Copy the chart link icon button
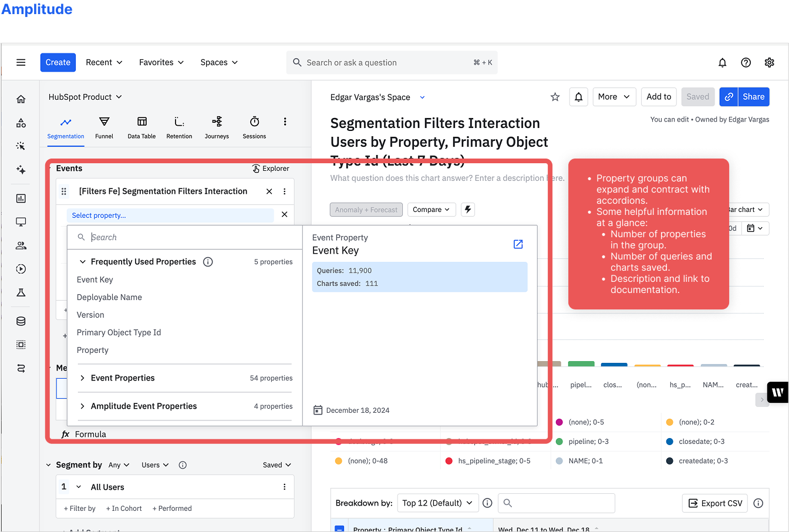The height and width of the screenshot is (532, 789). pyautogui.click(x=729, y=97)
